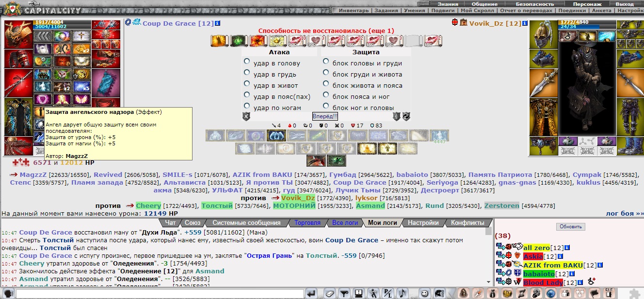Open info icon next to AZIK from BAKU
Viewport: 644px width, 299px height.
point(600,265)
